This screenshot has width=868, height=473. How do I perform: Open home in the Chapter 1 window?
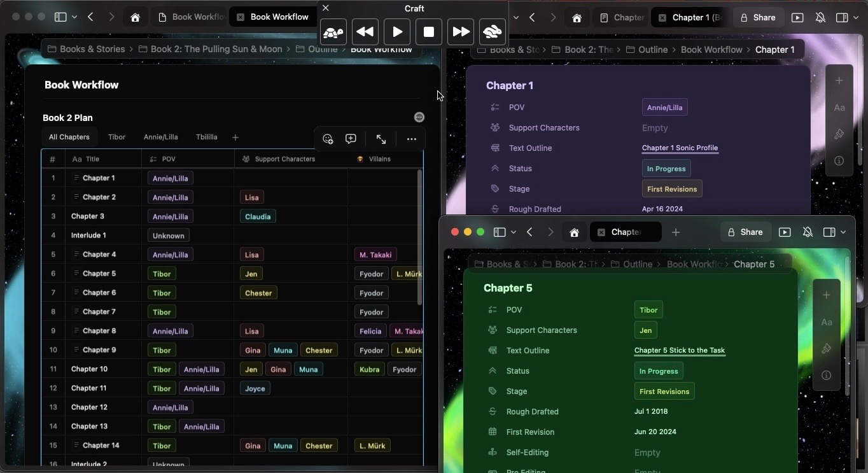577,18
